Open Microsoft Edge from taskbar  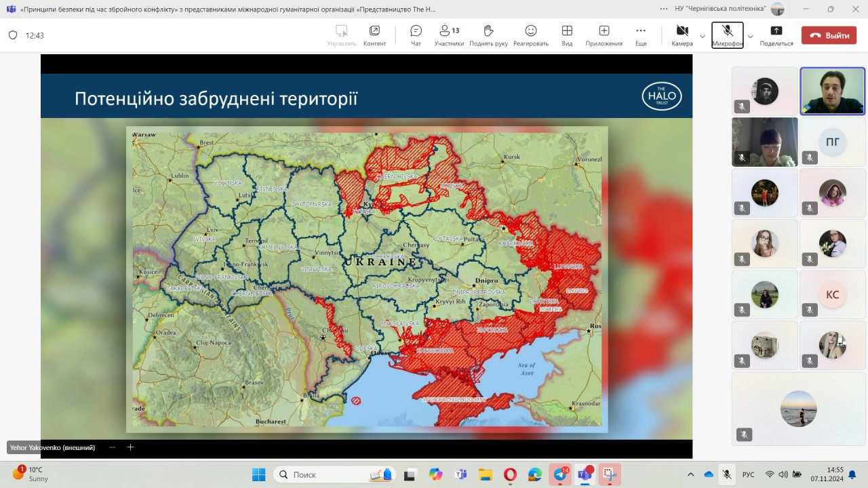click(x=535, y=474)
